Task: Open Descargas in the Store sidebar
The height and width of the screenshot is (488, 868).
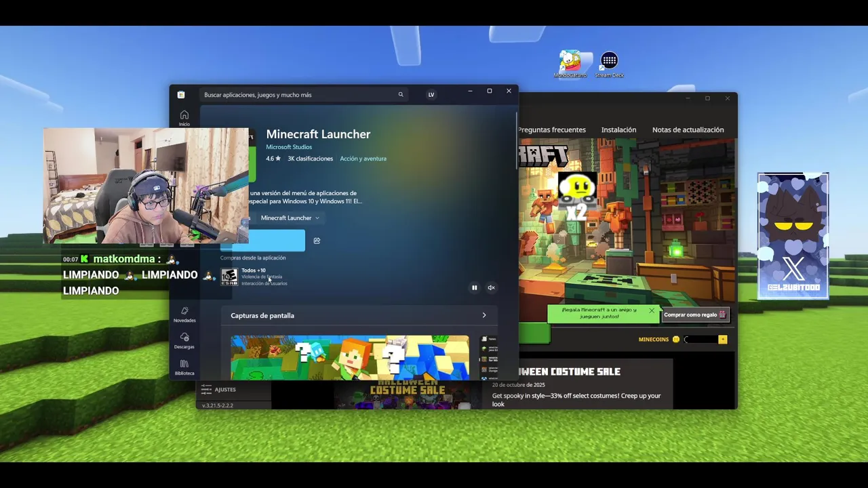Action: pyautogui.click(x=184, y=341)
